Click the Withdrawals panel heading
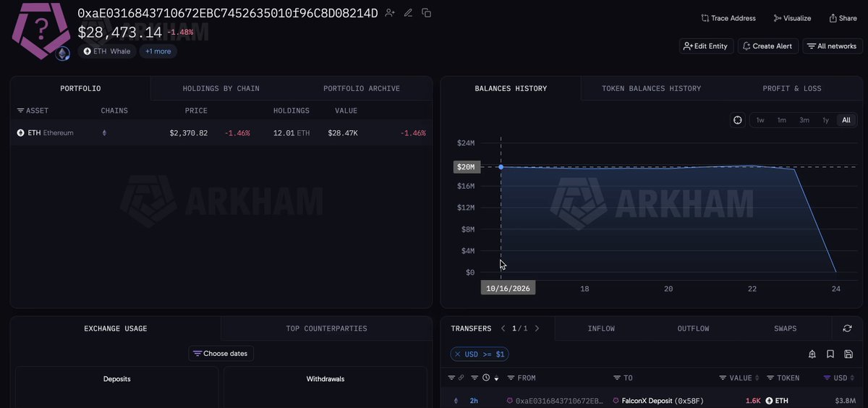 [325, 379]
